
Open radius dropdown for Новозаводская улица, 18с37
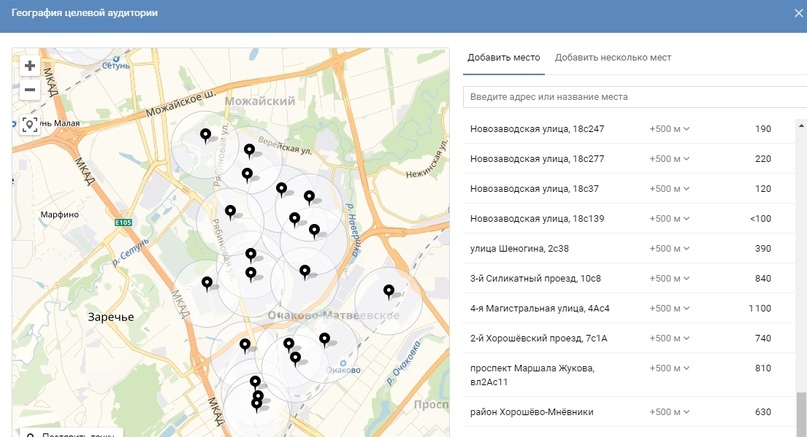click(669, 188)
